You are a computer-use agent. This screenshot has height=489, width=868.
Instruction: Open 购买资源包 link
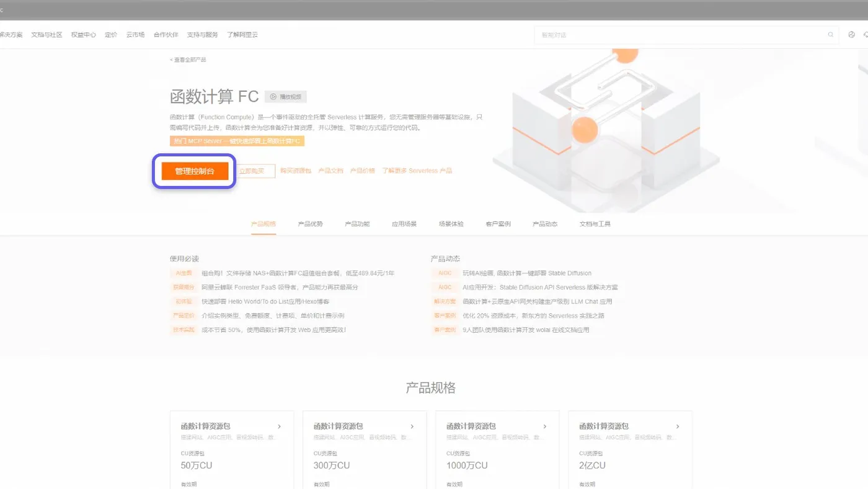tap(295, 171)
